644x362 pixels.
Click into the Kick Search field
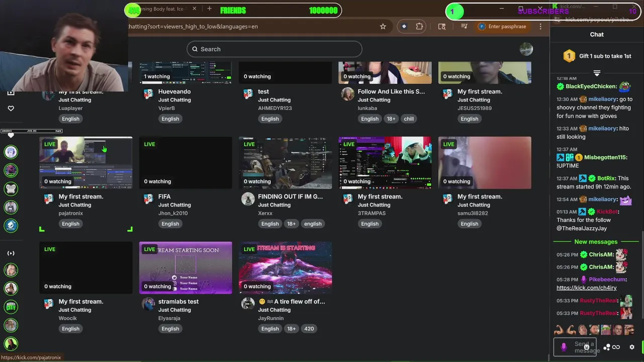click(274, 49)
